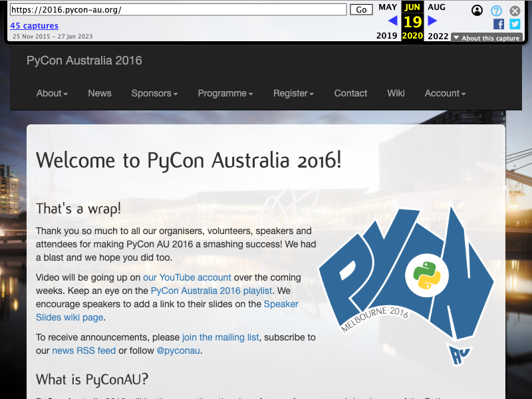Expand the Programme dropdown menu
The height and width of the screenshot is (399, 532).
(225, 93)
